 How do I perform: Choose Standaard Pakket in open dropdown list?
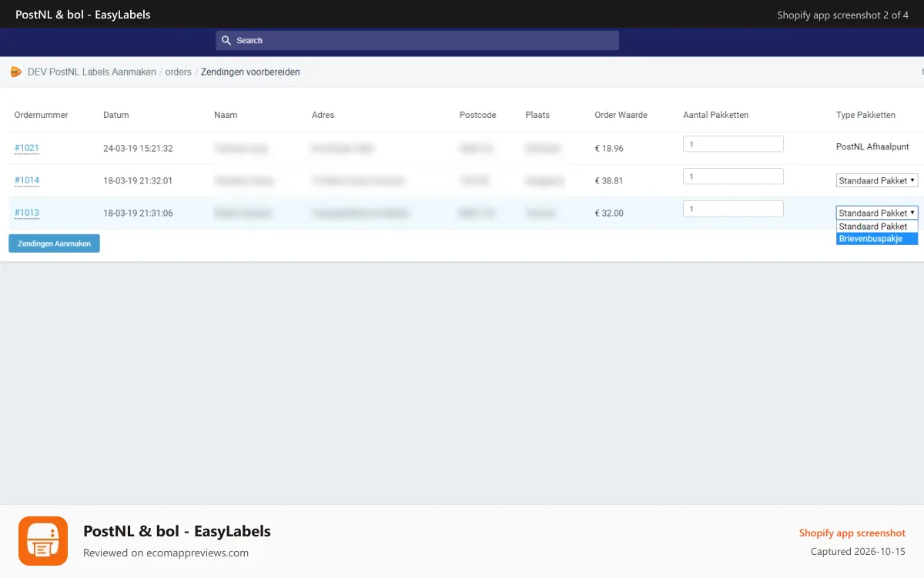(877, 227)
